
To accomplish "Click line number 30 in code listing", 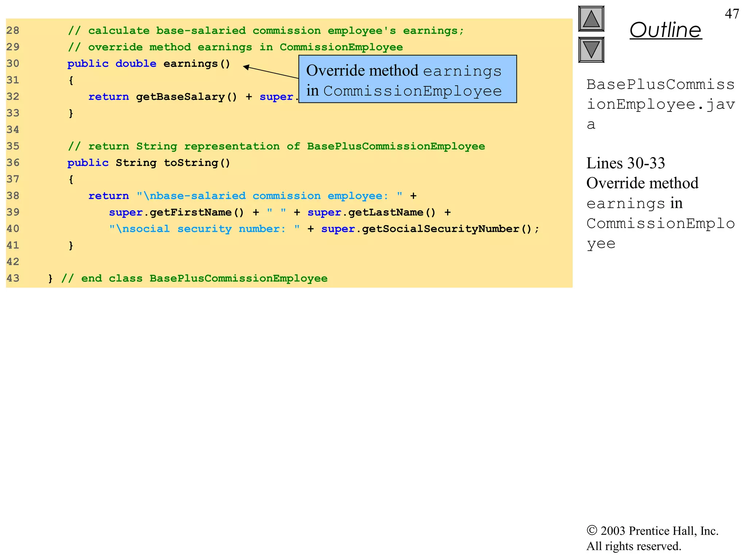I will (x=13, y=63).
